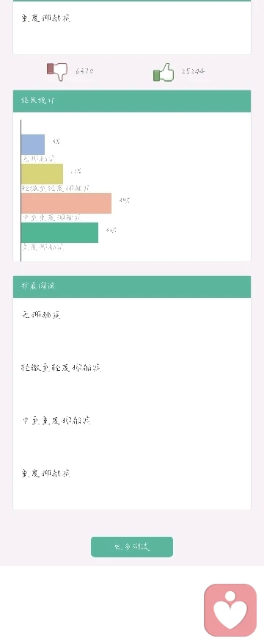Select the green bar in results chart
Viewport: 264px width, 644px height.
[x=60, y=233]
